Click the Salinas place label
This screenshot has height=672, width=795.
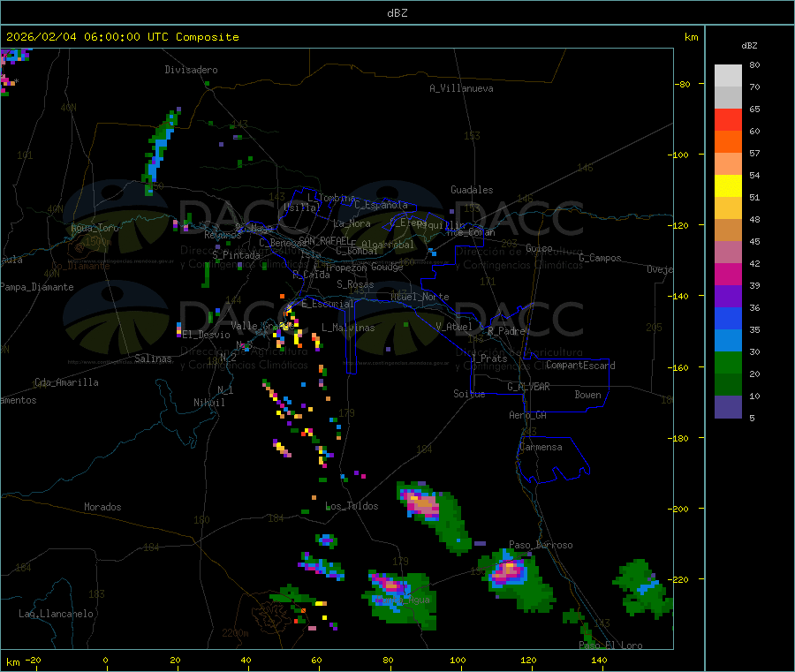coord(153,359)
